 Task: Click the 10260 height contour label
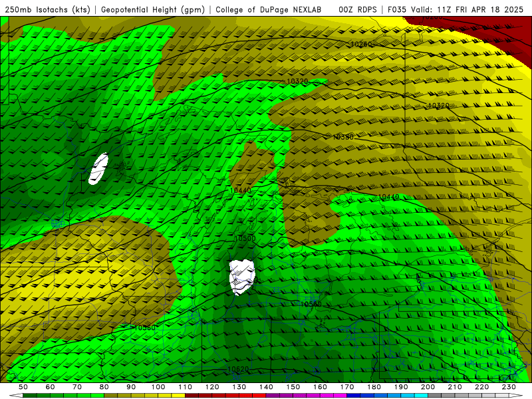361,44
